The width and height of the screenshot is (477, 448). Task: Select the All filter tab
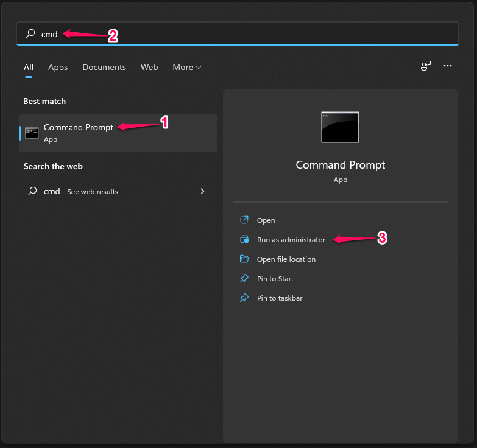coord(29,68)
